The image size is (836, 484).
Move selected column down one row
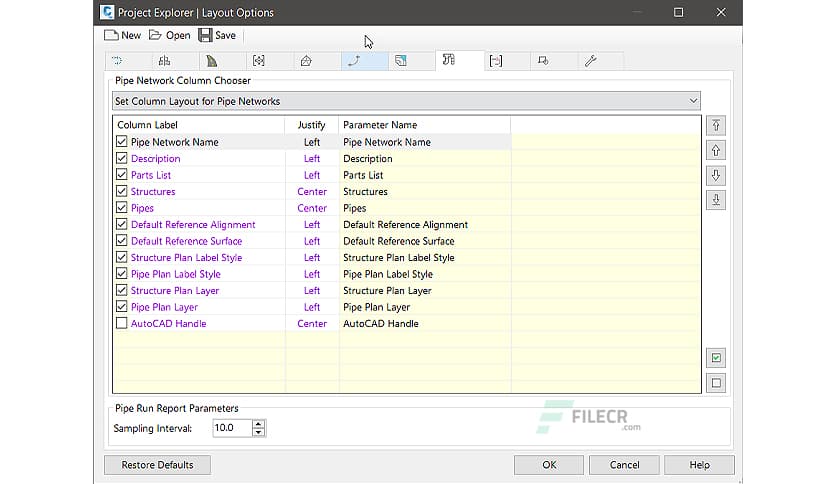tap(716, 175)
